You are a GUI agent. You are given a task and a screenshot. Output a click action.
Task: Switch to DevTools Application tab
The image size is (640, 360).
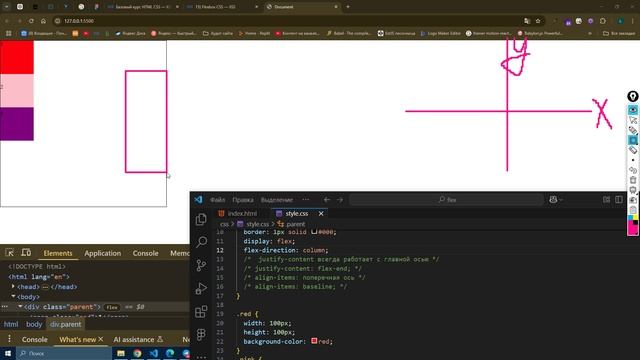coord(102,253)
